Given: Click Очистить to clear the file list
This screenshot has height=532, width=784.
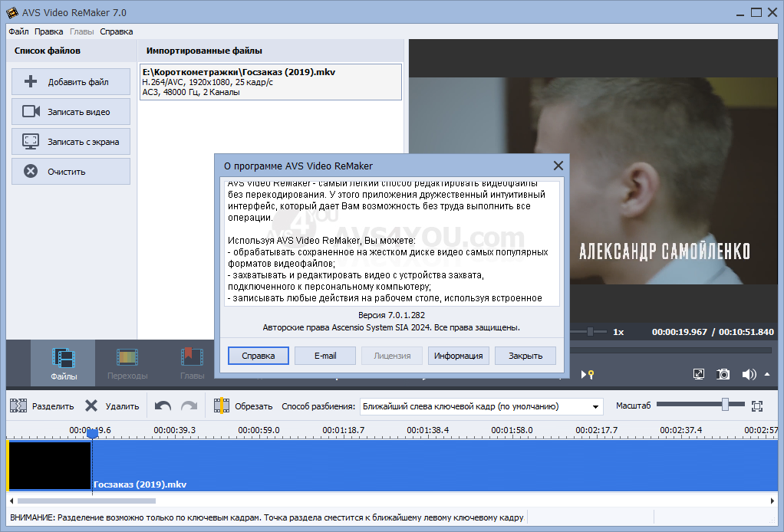Looking at the screenshot, I should click(x=71, y=172).
